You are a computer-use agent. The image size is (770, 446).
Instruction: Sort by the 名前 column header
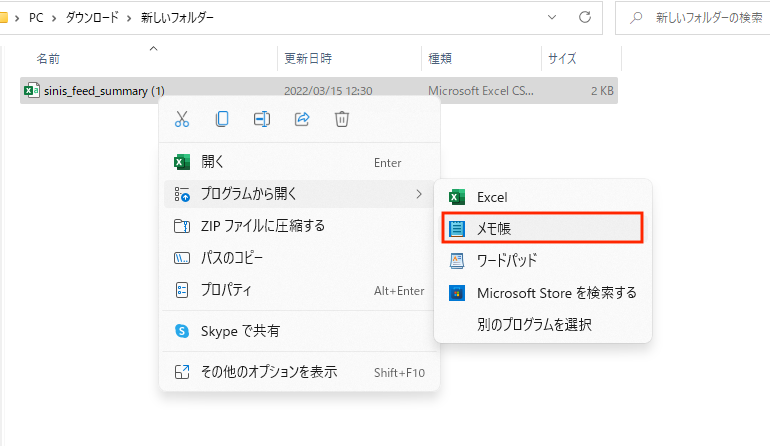point(48,59)
